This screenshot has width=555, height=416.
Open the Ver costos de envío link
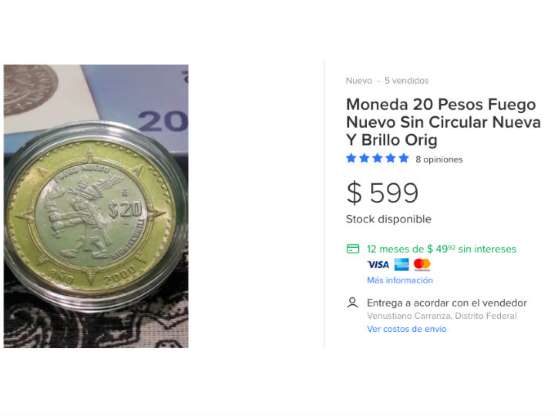(407, 329)
